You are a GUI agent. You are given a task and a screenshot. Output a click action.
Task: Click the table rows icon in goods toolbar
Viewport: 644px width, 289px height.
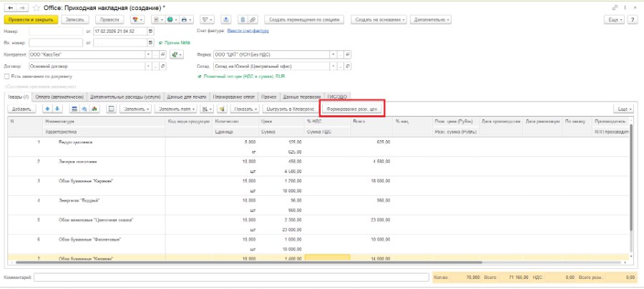[x=74, y=109]
